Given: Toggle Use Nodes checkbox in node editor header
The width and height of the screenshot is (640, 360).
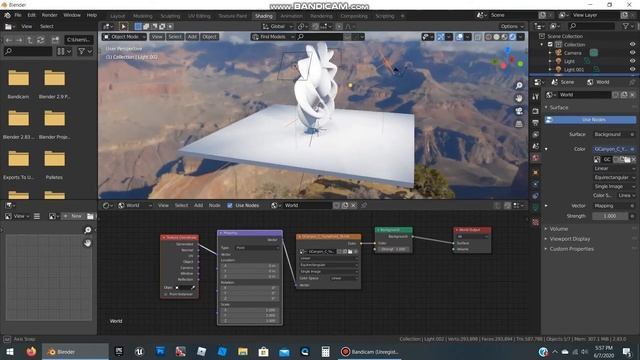Looking at the screenshot, I should 230,205.
